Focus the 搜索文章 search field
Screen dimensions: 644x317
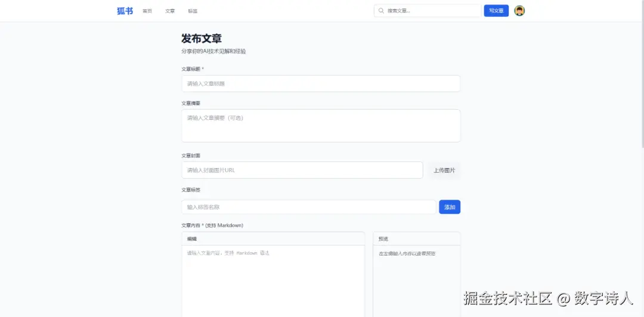pos(428,11)
